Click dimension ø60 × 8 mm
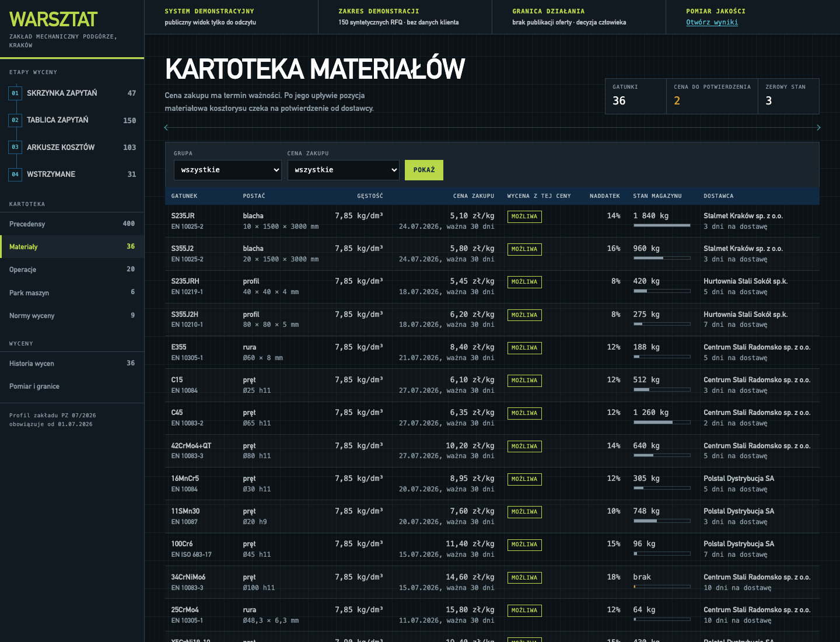Screen dimensions: 840x642 click(262, 358)
